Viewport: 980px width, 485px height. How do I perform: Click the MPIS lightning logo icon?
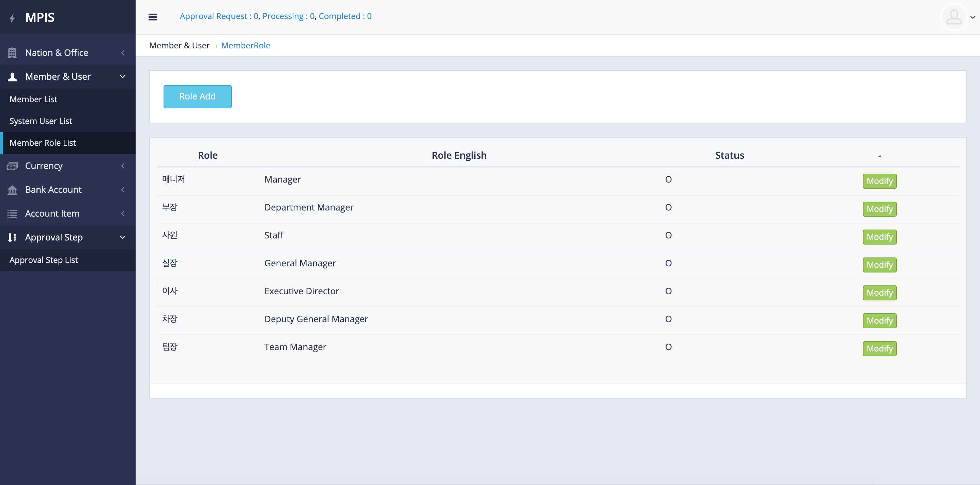tap(13, 17)
